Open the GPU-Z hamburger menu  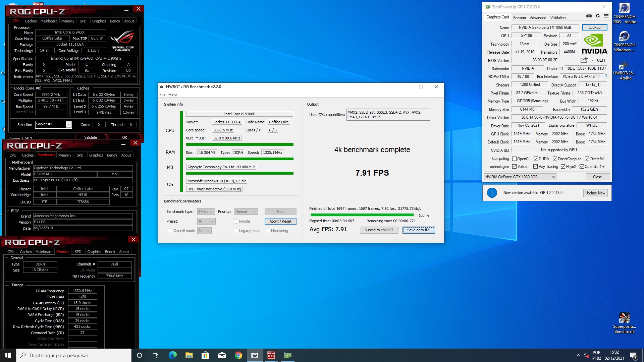coord(606,16)
